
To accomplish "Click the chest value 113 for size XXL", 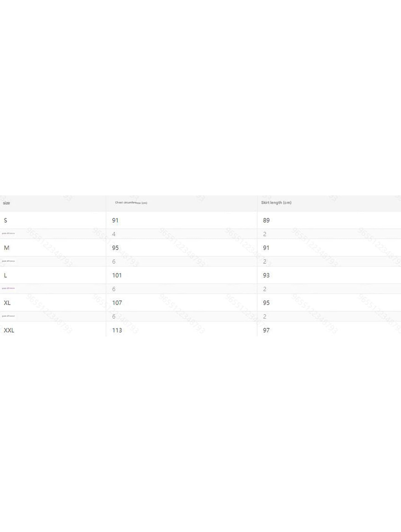I will (117, 330).
